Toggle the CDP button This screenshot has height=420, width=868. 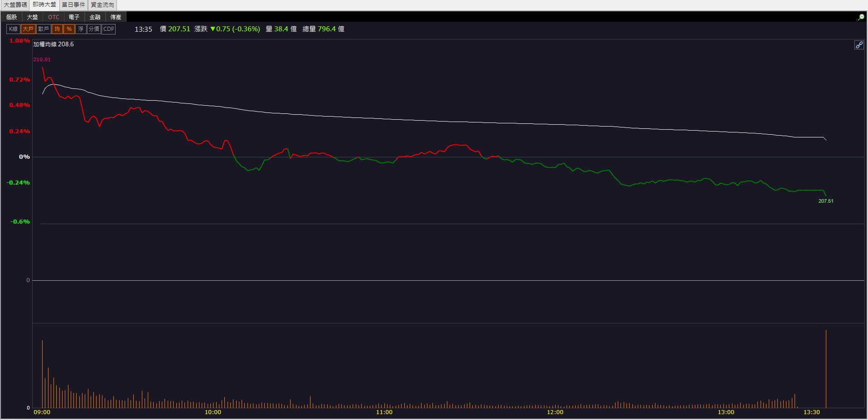(108, 29)
